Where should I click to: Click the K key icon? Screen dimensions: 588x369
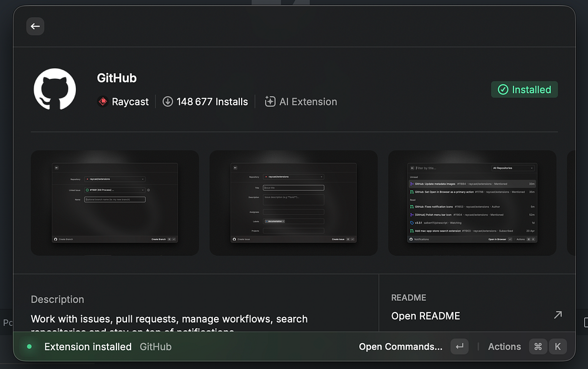557,347
